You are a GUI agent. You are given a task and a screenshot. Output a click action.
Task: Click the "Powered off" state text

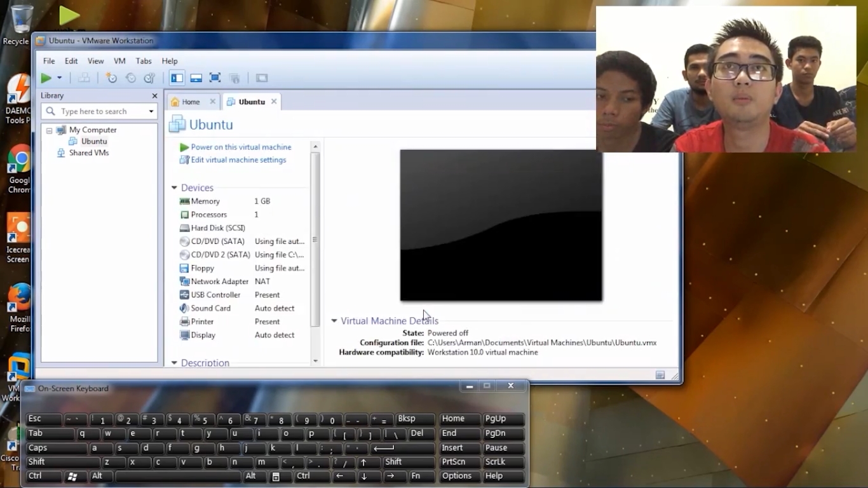coord(448,333)
